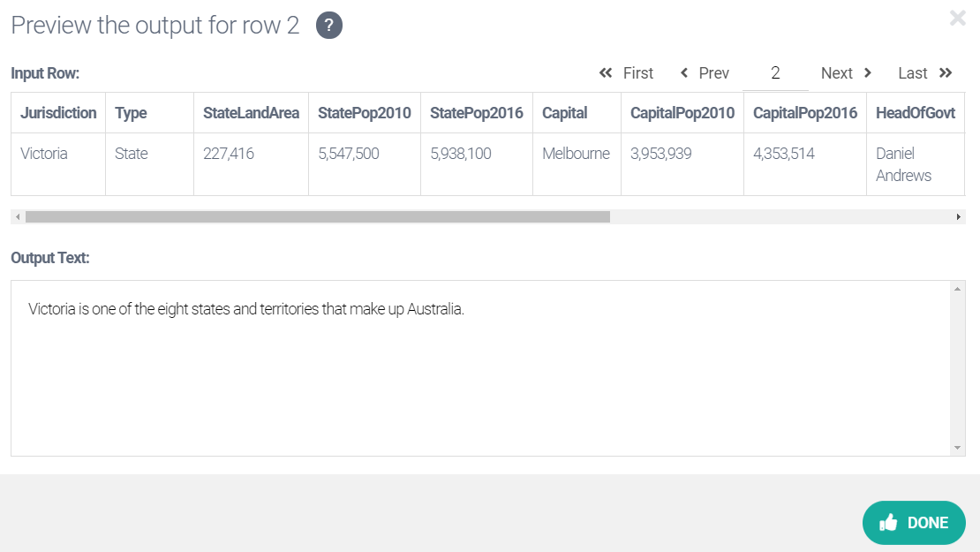Go to the first row
Image resolution: width=980 pixels, height=552 pixels.
pos(626,73)
